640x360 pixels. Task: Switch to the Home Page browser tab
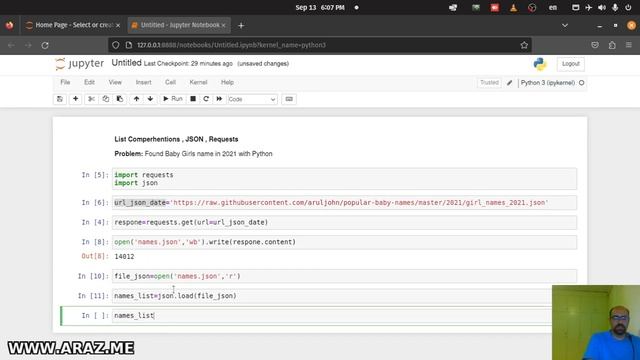click(73, 25)
